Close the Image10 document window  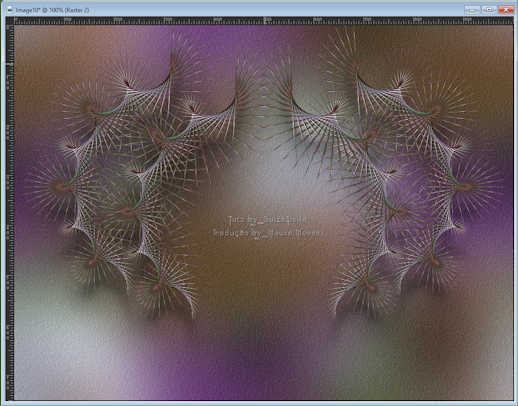click(x=506, y=10)
